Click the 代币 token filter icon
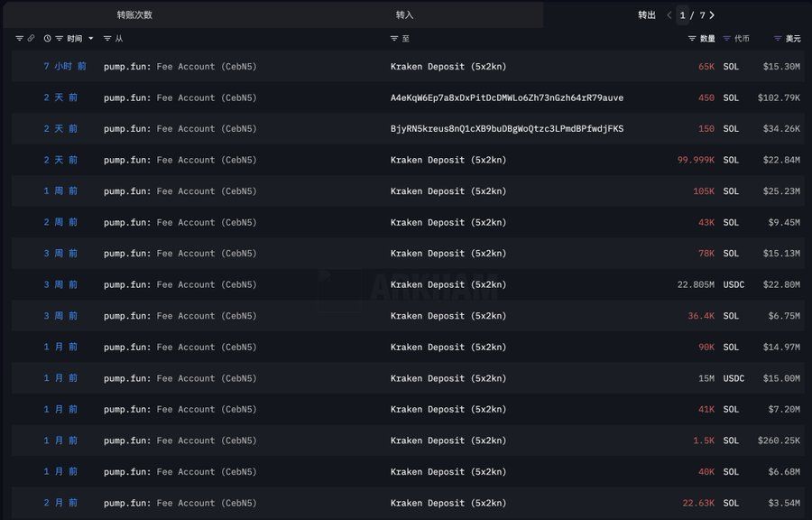Image resolution: width=812 pixels, height=520 pixels. [727, 39]
